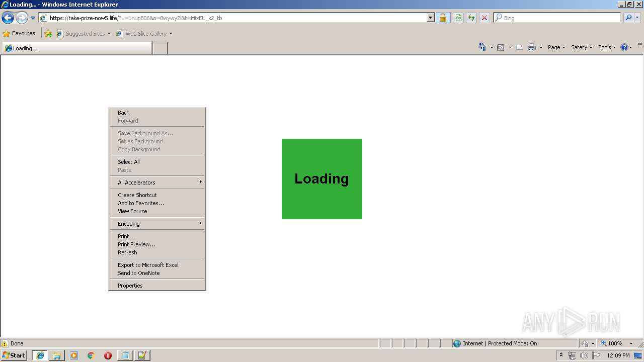Click the address bar URL field
Screen dimensions: 644x362
(x=232, y=18)
